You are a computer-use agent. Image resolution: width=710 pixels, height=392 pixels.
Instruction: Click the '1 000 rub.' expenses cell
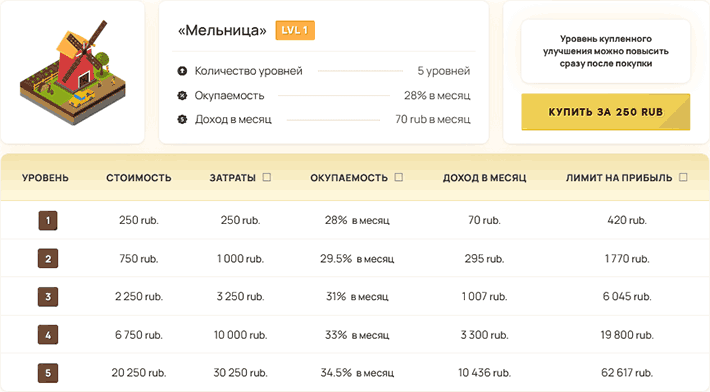coord(240,259)
